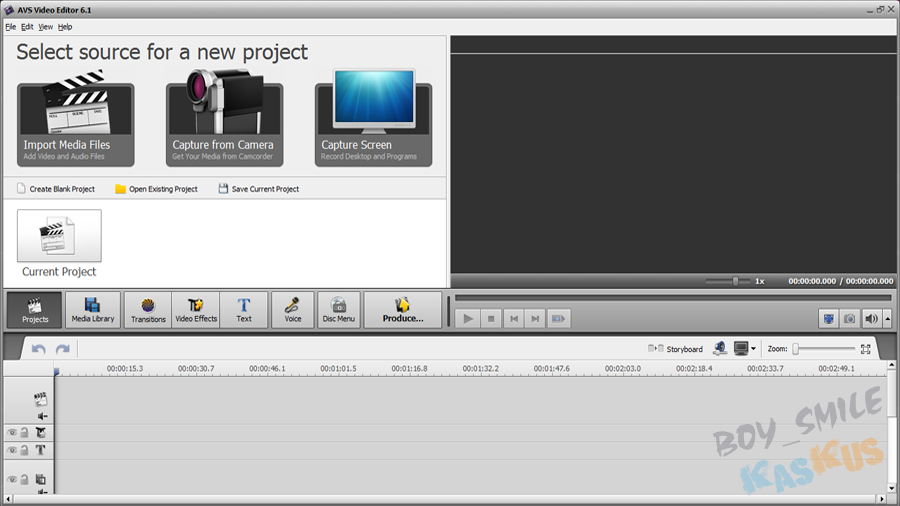The image size is (900, 506).
Task: Click the Undo arrow
Action: coord(38,349)
